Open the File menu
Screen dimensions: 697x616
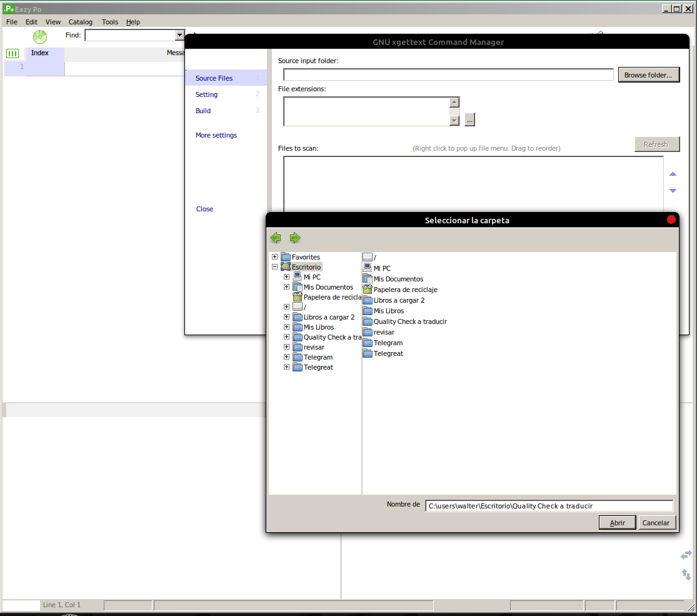[12, 22]
